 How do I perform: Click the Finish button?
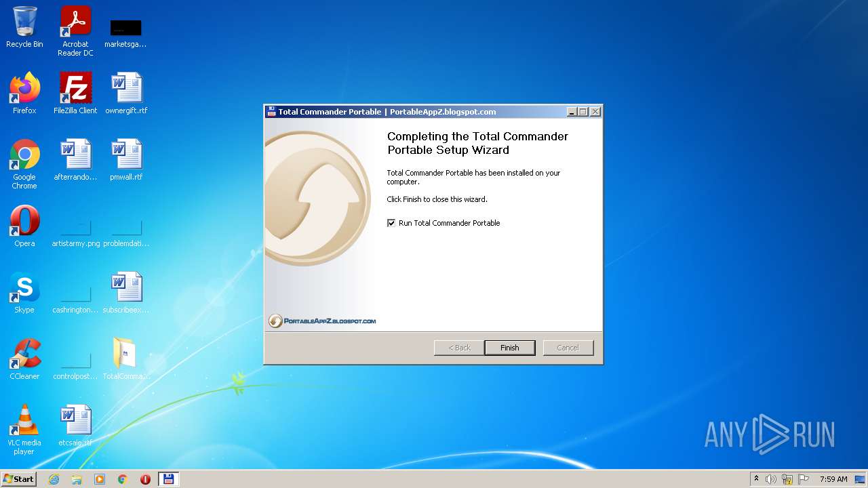509,348
